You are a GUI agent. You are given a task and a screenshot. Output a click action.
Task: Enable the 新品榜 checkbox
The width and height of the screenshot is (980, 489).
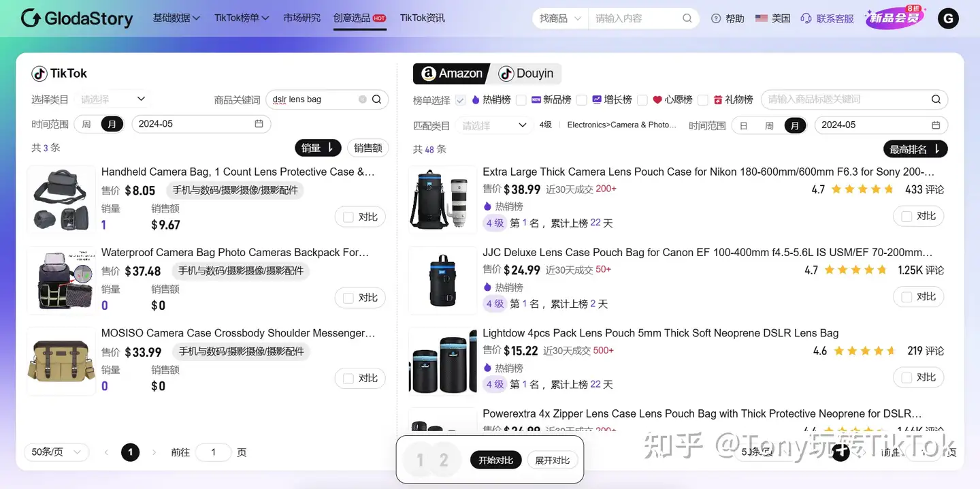pyautogui.click(x=521, y=100)
